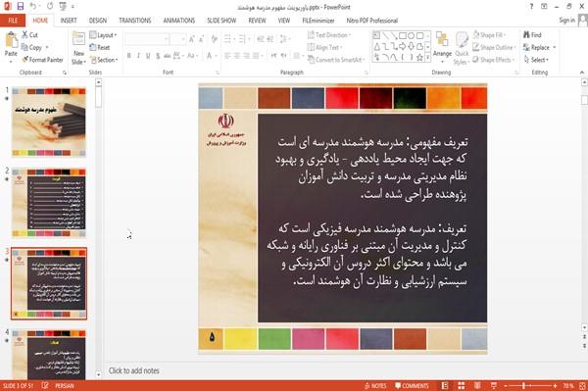Open the SLIDE SHOW tab

[x=221, y=21]
